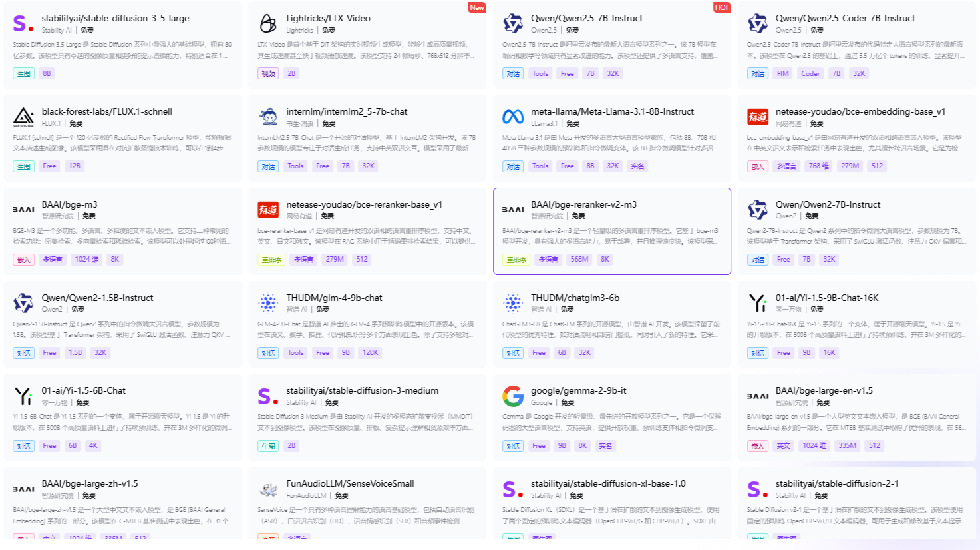Click the 生图 tag on stable-diffusion-3-medium
Viewport: 980px width, 550px height.
tap(268, 445)
